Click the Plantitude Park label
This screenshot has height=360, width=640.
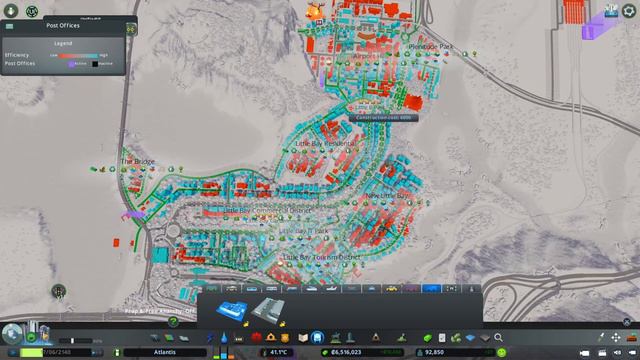click(431, 47)
